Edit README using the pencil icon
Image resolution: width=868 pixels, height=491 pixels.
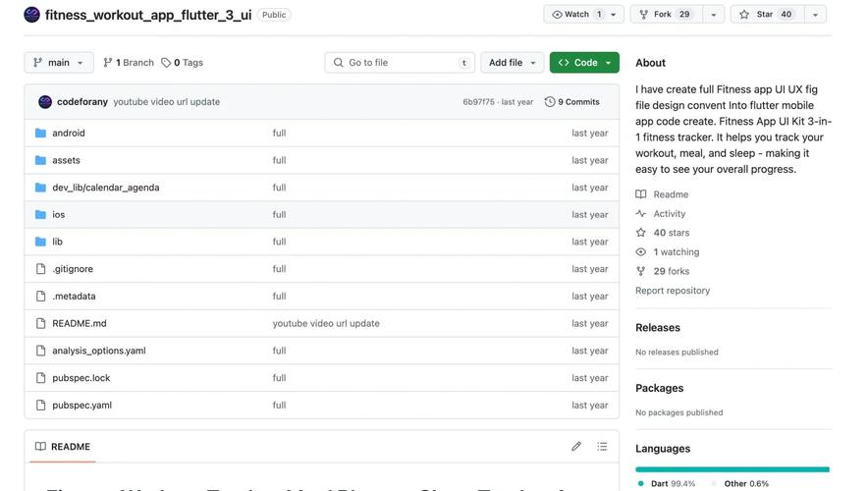576,446
